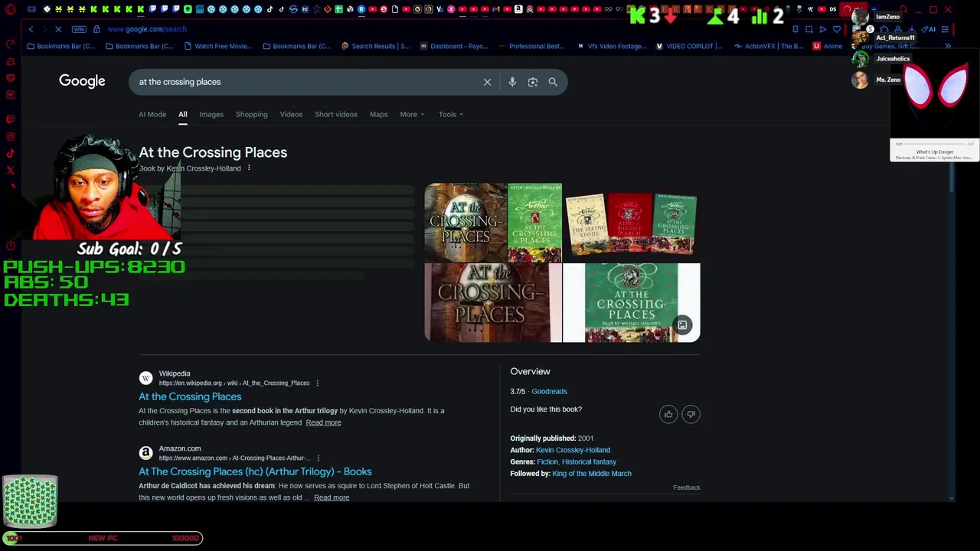The width and height of the screenshot is (980, 551).
Task: Expand Read more on Amazon snippet
Action: click(332, 497)
